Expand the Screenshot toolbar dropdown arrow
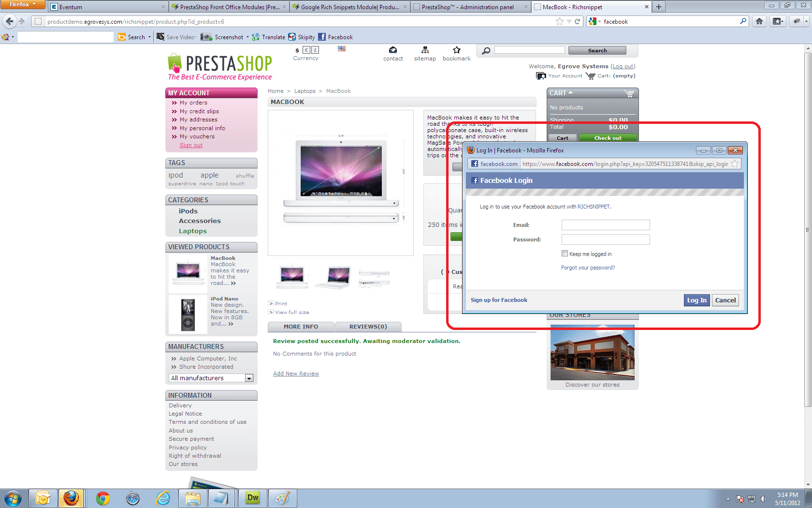 (x=247, y=37)
